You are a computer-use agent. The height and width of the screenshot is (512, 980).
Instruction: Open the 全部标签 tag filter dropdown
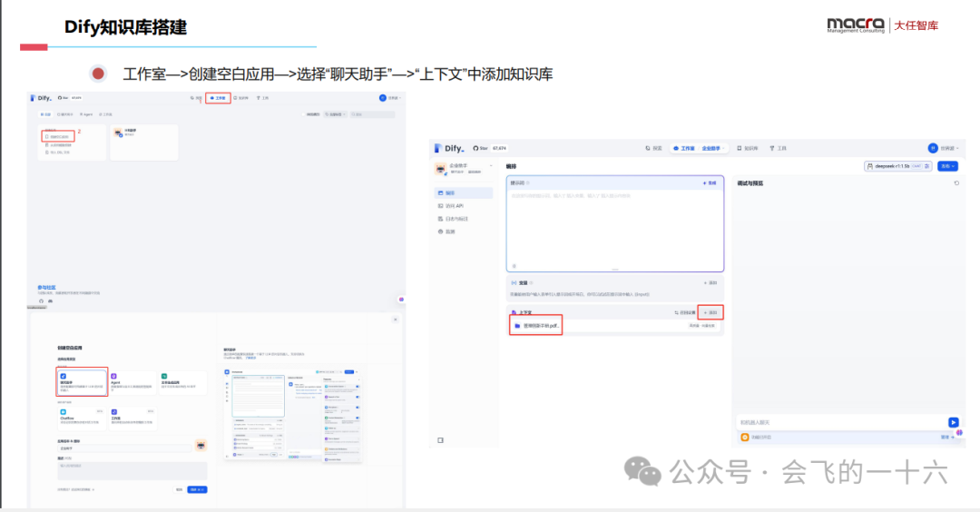pos(336,114)
